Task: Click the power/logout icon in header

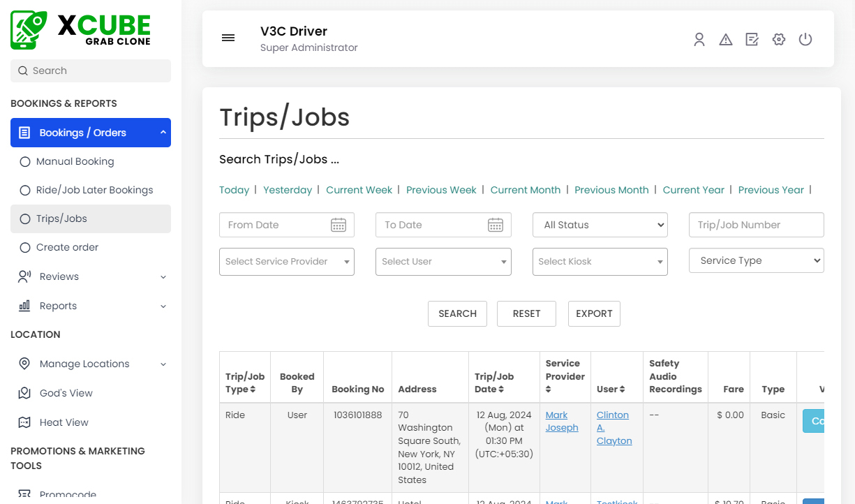Action: click(x=805, y=39)
